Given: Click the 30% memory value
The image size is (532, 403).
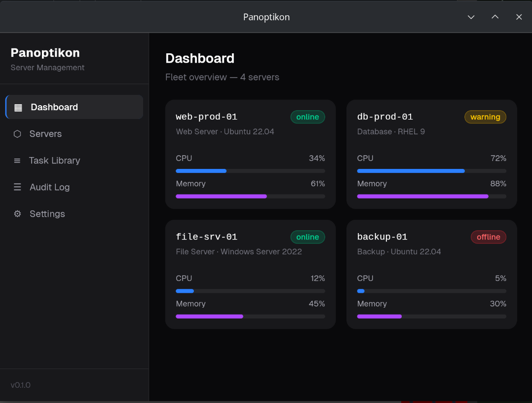Looking at the screenshot, I should (498, 304).
